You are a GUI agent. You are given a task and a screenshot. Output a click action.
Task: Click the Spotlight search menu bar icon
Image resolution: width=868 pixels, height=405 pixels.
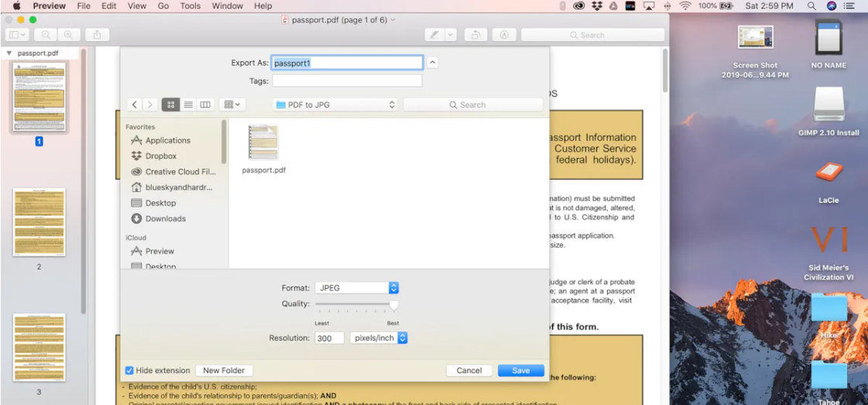pyautogui.click(x=811, y=6)
